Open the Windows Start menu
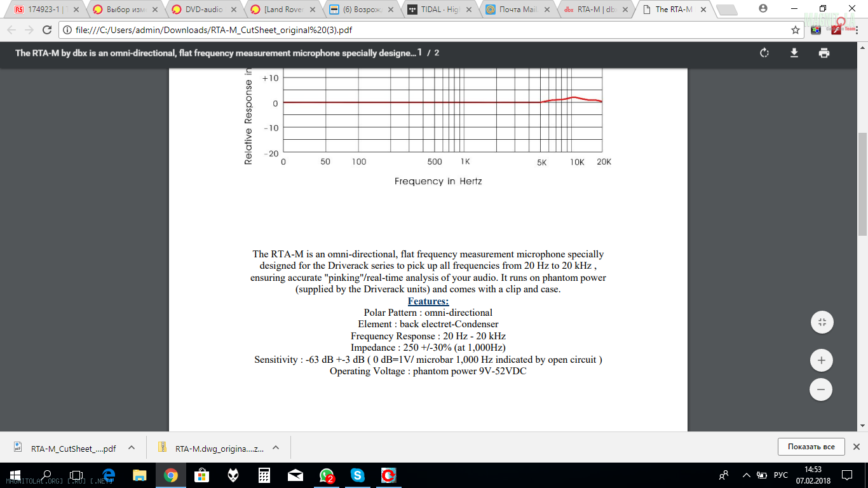868x488 pixels. [15, 475]
